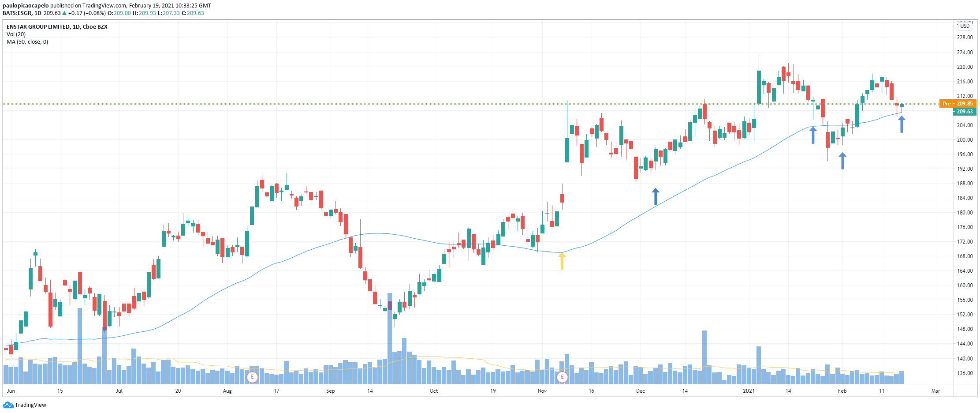Click the 160.00 price axis label
The image size is (980, 413).
coord(965,285)
